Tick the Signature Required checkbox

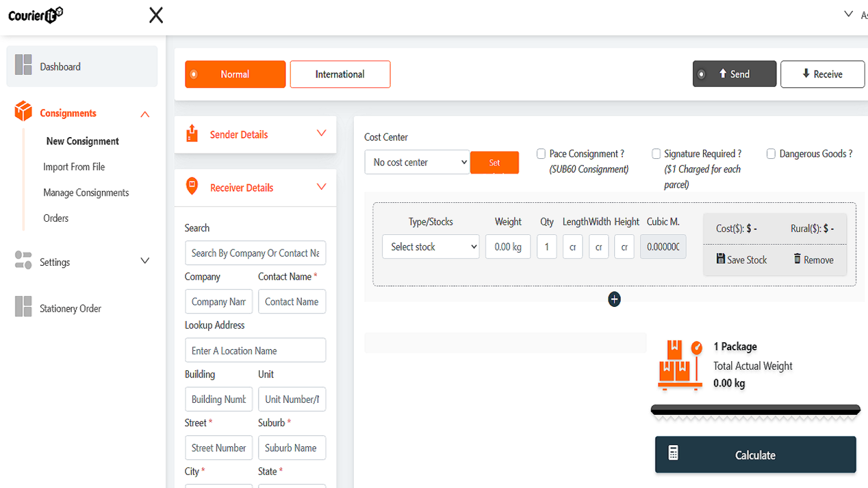coord(656,154)
